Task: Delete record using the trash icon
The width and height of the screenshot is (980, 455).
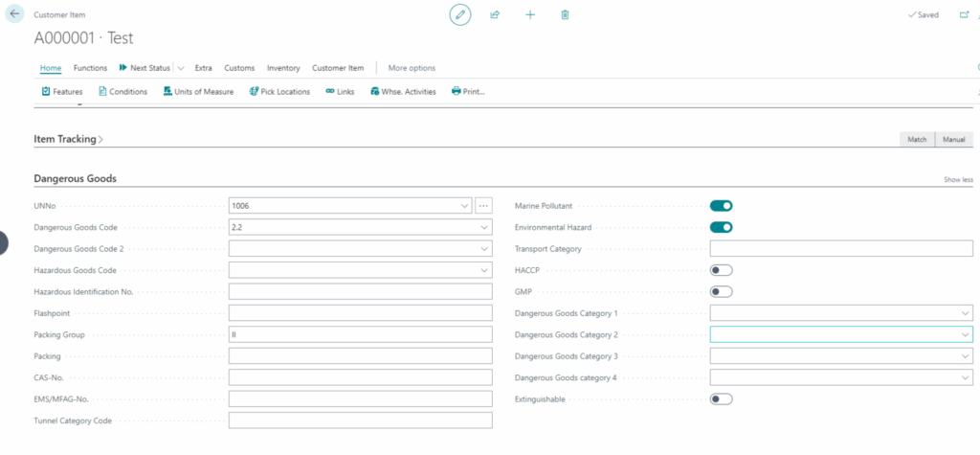Action: (x=565, y=14)
